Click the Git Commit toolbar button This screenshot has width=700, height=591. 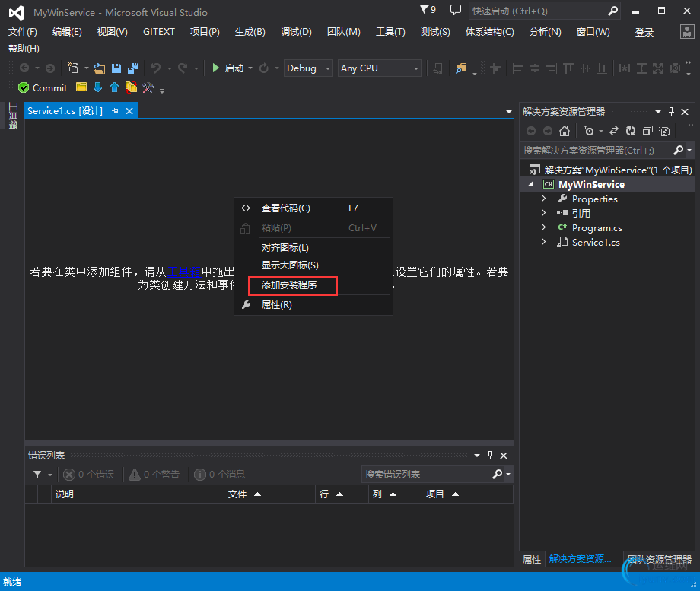tap(43, 87)
